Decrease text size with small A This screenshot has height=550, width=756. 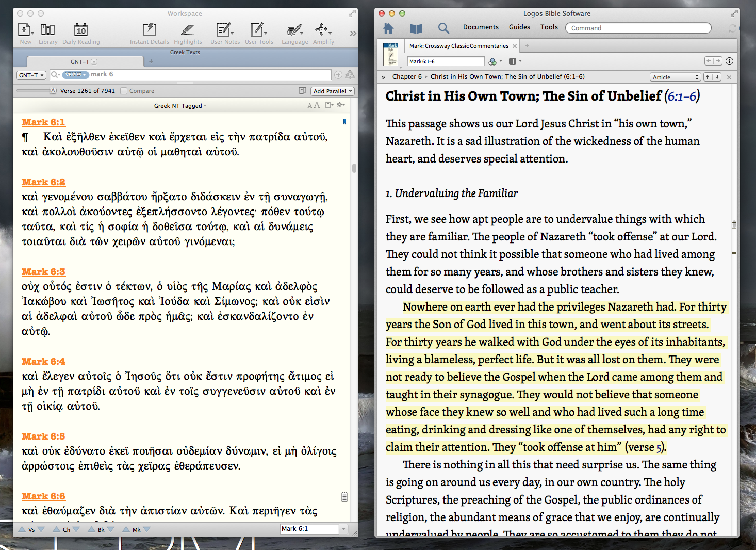(x=310, y=106)
